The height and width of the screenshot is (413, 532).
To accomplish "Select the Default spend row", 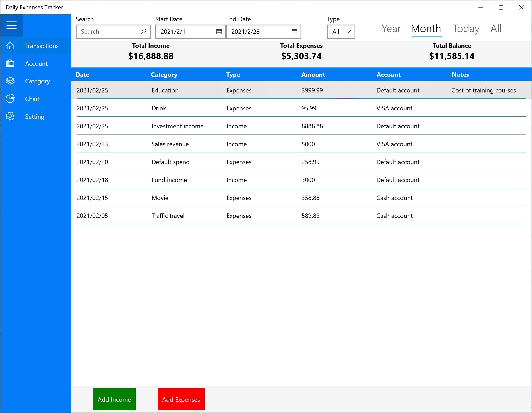I will pos(301,162).
